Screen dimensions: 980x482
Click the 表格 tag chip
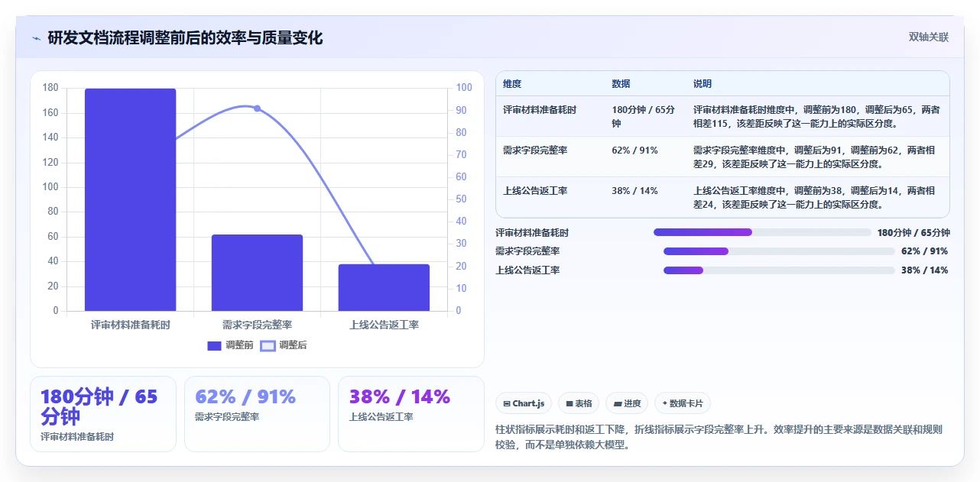[579, 403]
